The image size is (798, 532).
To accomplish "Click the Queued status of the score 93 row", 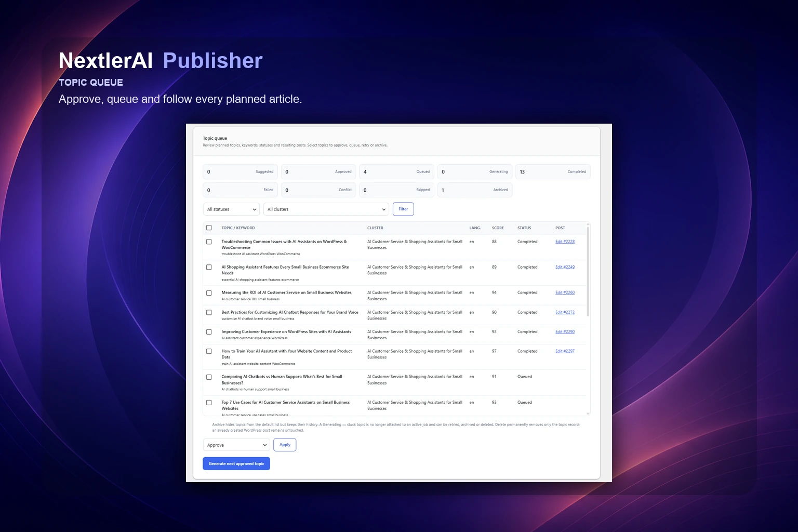I will click(525, 402).
